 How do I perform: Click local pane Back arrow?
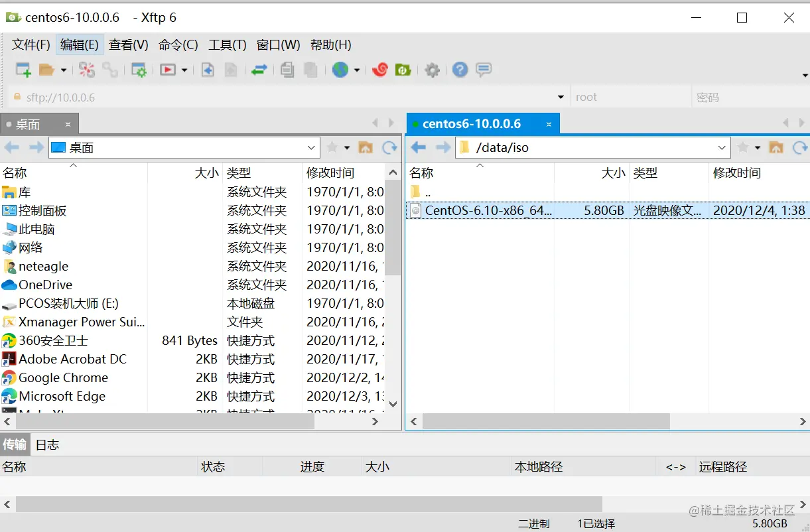(12, 147)
